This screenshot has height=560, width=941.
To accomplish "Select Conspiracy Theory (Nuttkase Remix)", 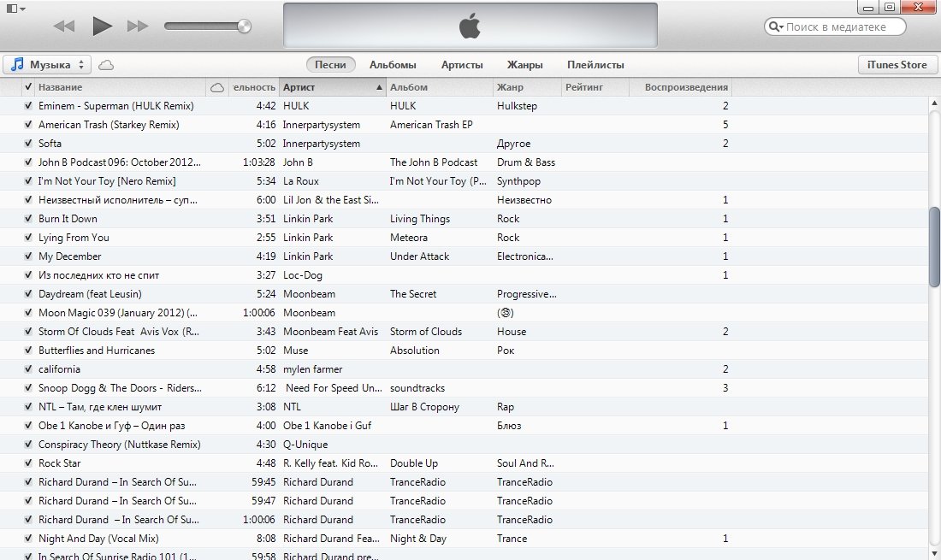I will (x=120, y=445).
